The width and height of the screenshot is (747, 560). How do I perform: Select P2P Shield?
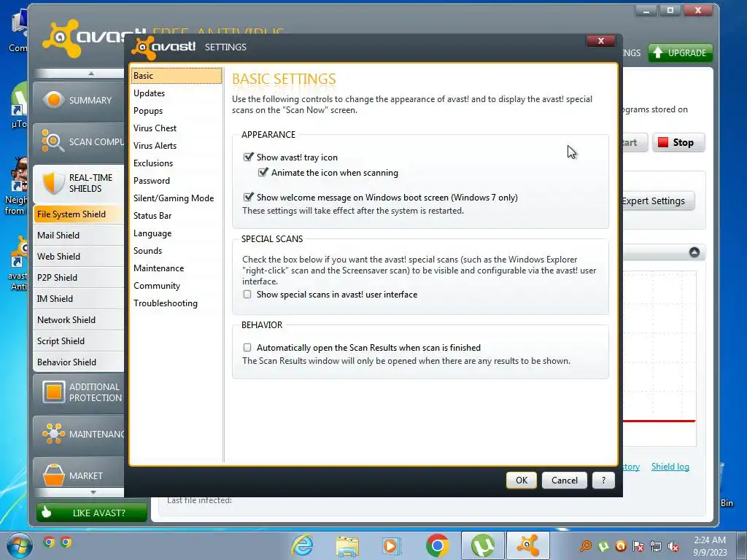79,278
